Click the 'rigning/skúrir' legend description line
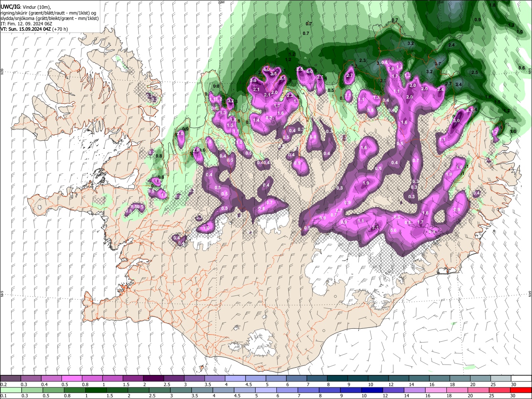Image resolution: width=532 pixels, height=399 pixels. pyautogui.click(x=48, y=12)
